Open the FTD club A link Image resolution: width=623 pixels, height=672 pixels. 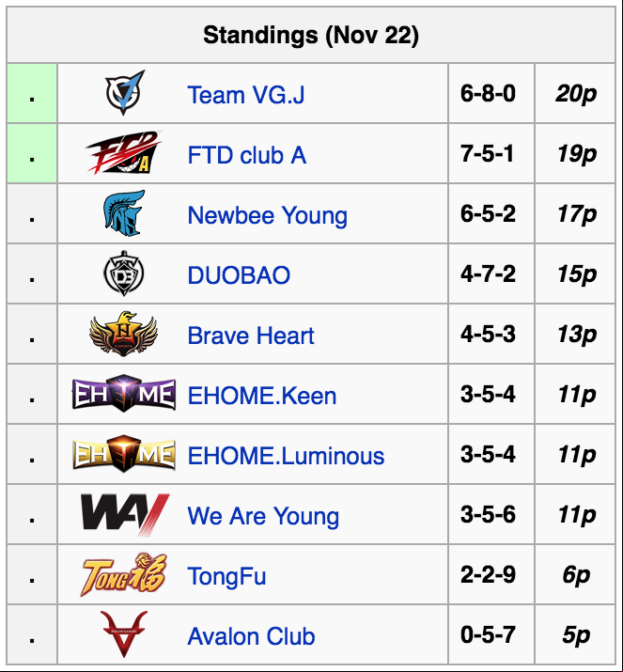(x=247, y=155)
